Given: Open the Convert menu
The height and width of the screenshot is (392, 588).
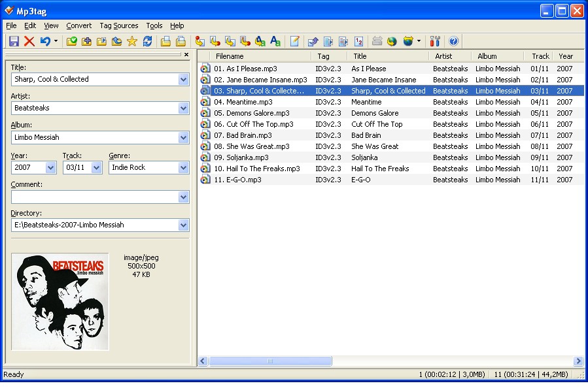Looking at the screenshot, I should 78,25.
